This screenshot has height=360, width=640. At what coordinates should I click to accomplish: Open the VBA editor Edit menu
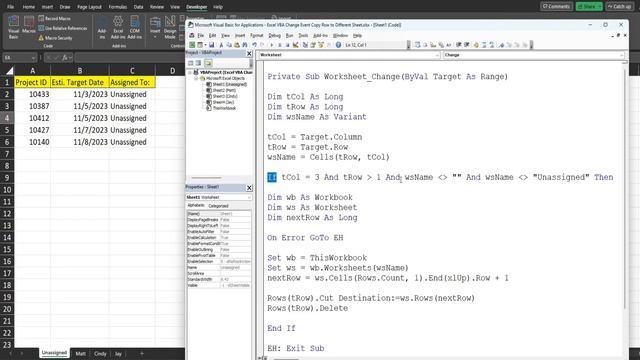tap(212, 36)
